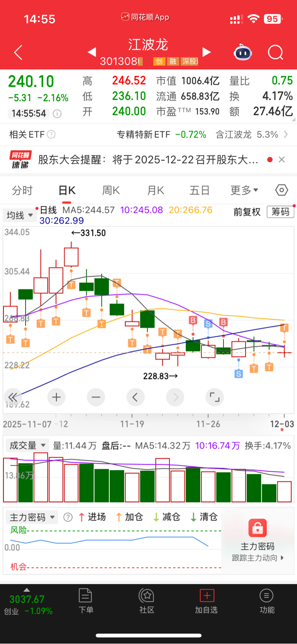Tap the 量比 0.75 value

pos(261,81)
